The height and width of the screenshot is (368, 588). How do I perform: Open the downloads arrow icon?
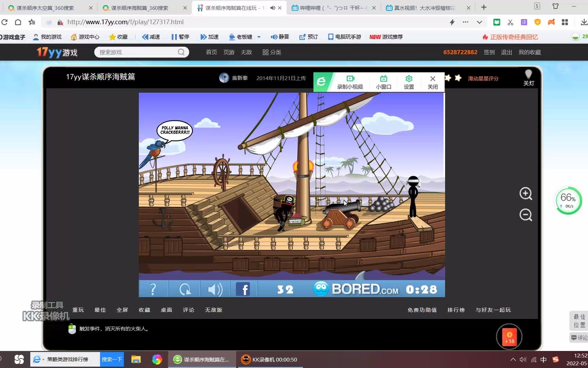[x=584, y=22]
